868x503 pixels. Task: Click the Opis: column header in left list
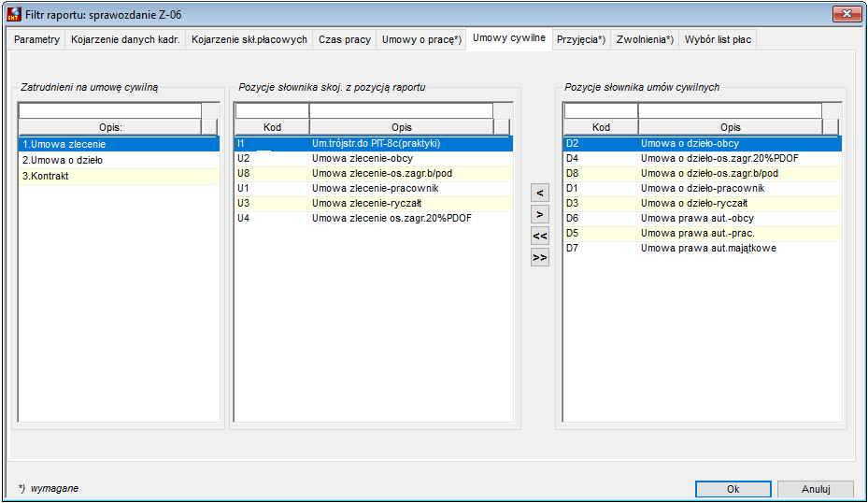110,127
